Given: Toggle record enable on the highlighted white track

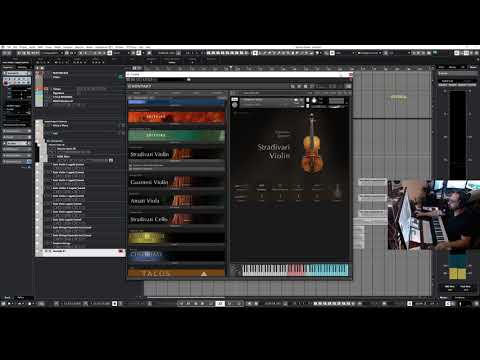Looking at the screenshot, I should (x=120, y=251).
